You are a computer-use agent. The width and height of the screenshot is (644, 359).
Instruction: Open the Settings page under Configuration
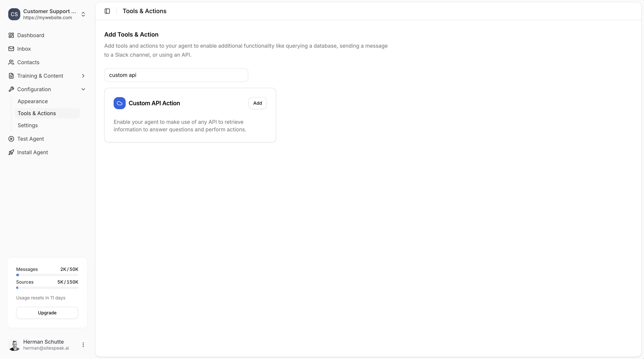tap(28, 125)
